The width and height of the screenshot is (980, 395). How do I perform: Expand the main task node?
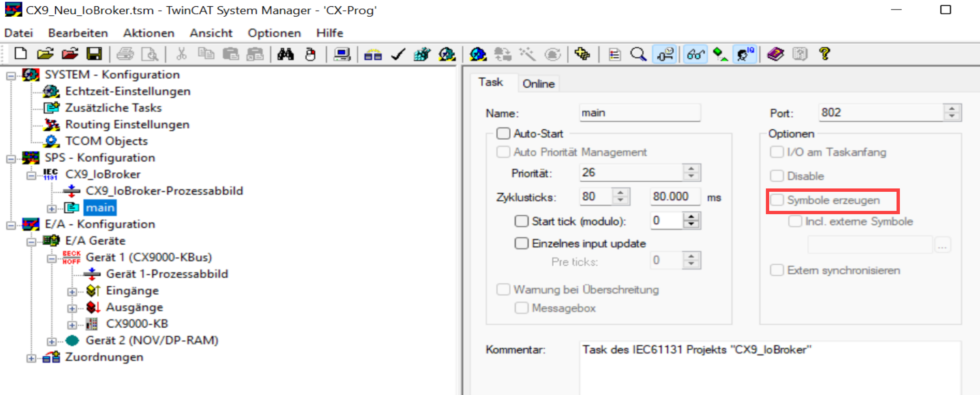tap(52, 208)
